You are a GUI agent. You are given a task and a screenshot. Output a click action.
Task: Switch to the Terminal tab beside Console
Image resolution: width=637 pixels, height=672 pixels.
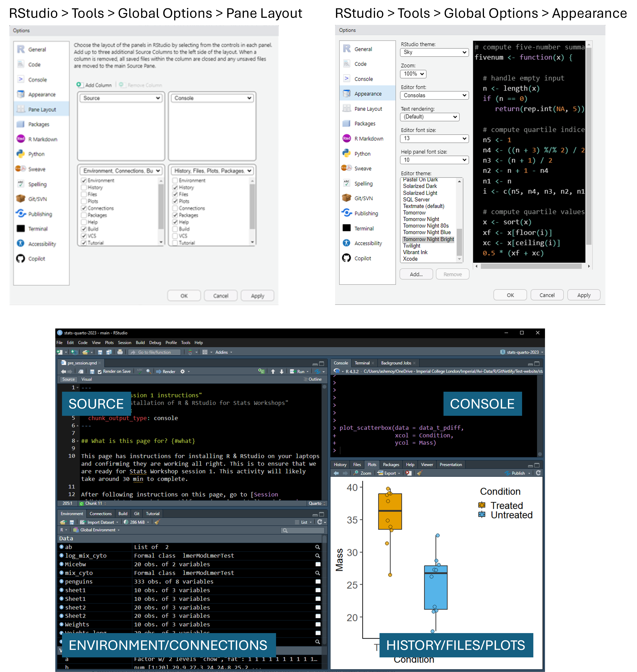[x=362, y=363]
